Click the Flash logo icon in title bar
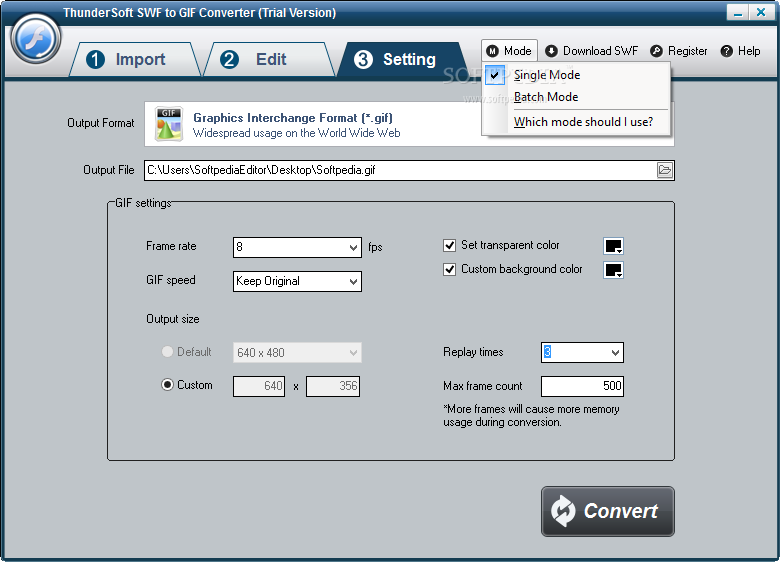This screenshot has width=780, height=562. pyautogui.click(x=36, y=39)
